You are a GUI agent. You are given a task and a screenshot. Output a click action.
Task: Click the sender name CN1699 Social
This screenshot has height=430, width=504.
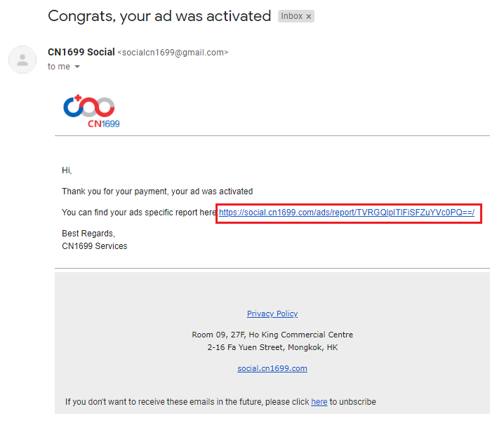(81, 52)
